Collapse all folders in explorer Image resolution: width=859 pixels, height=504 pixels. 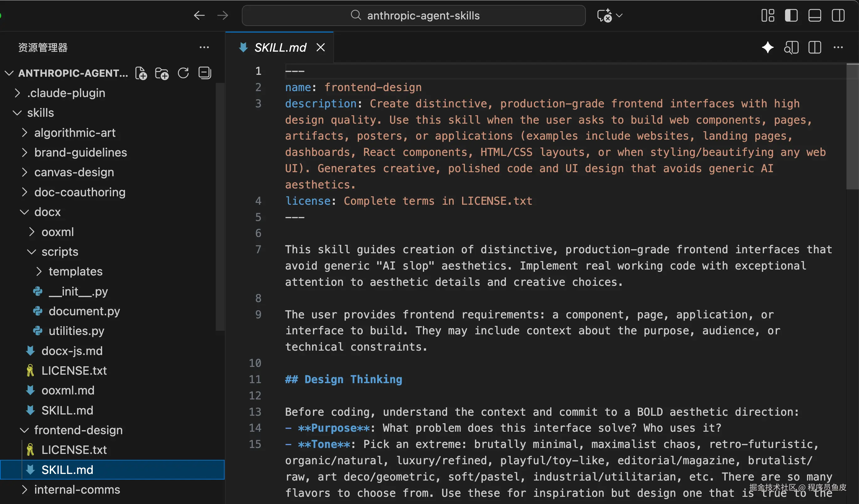(205, 73)
